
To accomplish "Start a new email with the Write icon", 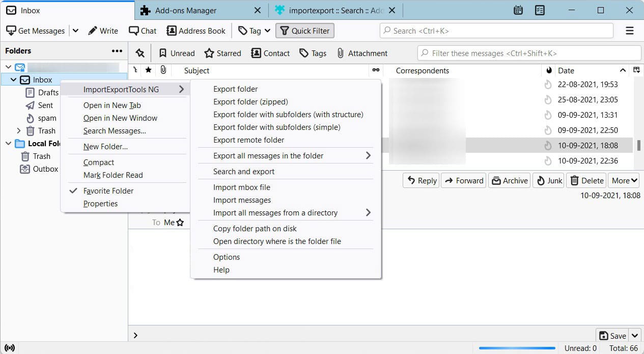I will pos(103,31).
